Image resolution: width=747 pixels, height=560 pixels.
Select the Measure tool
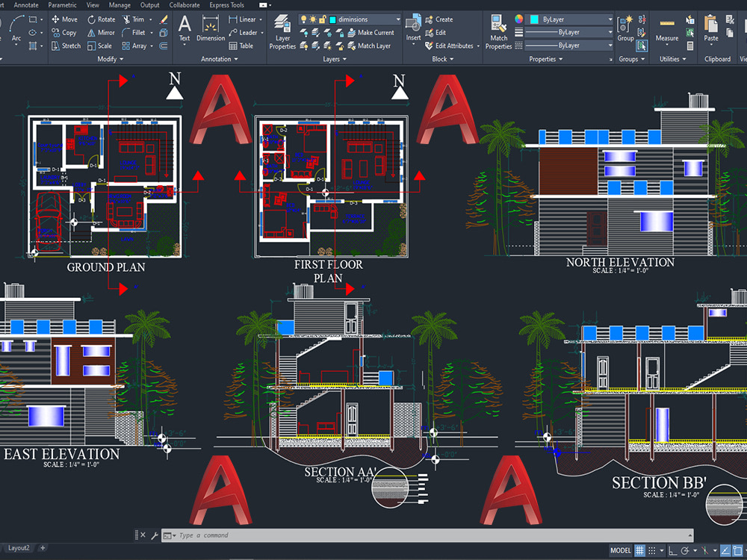(x=666, y=30)
